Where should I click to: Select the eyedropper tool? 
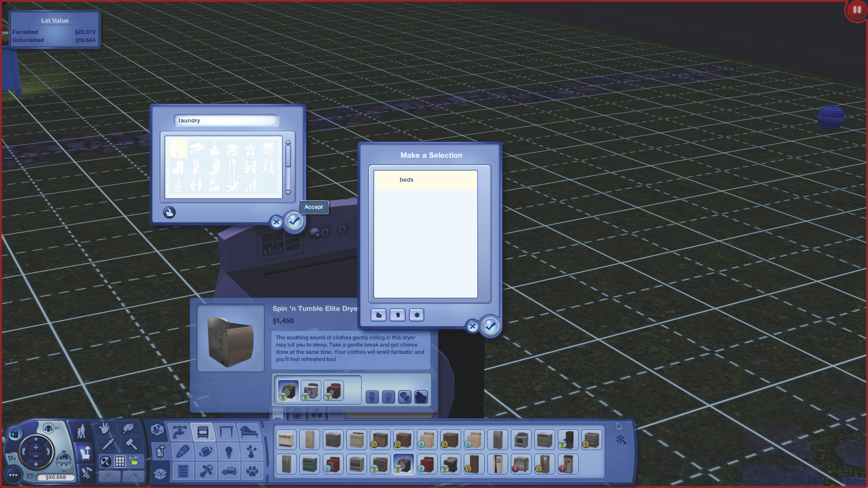108,445
